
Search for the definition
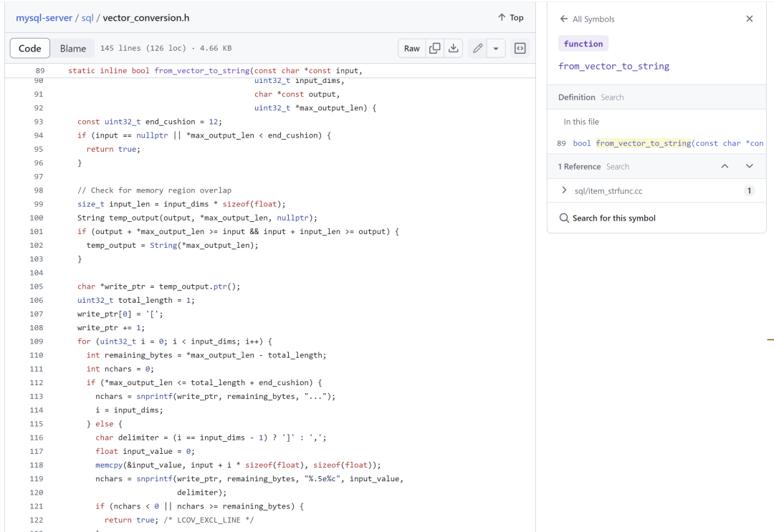coord(612,97)
